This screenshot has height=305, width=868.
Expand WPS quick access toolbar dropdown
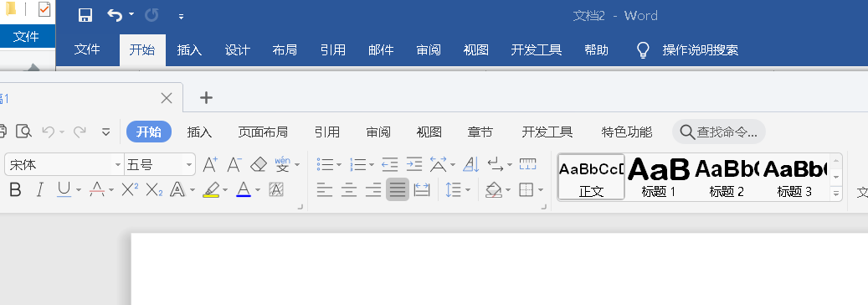tap(105, 132)
